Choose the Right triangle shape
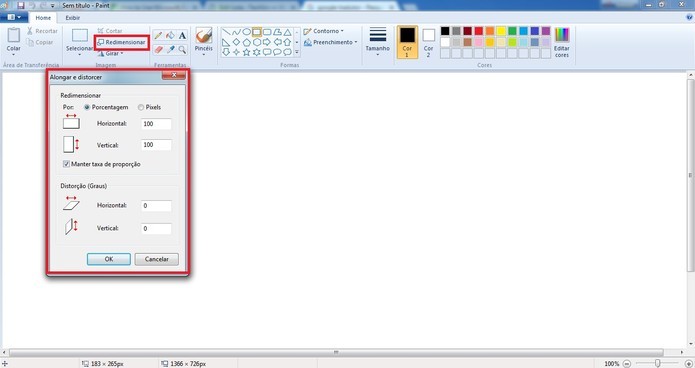Screen dimensions: 695x368 pos(226,42)
